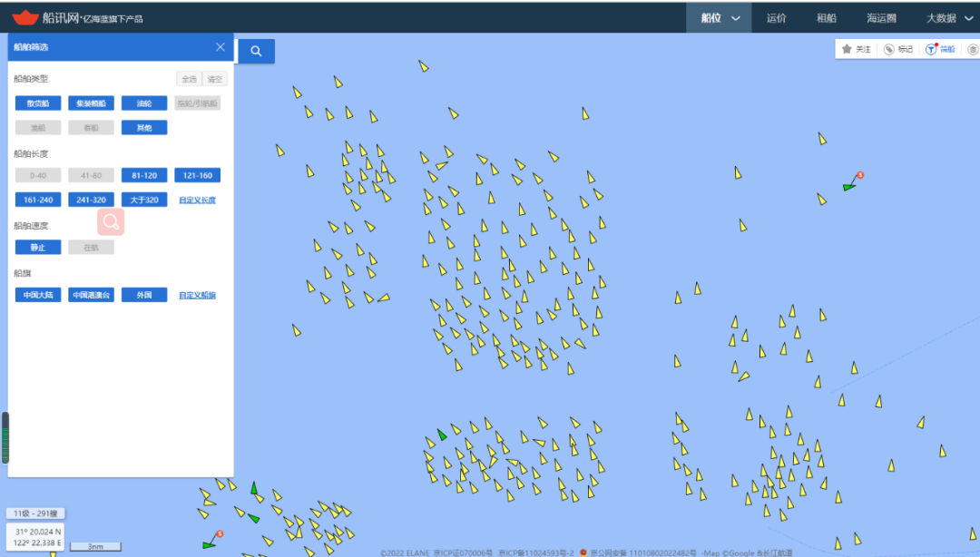
Task: Click the layers icon right of 筛船
Action: (x=973, y=49)
